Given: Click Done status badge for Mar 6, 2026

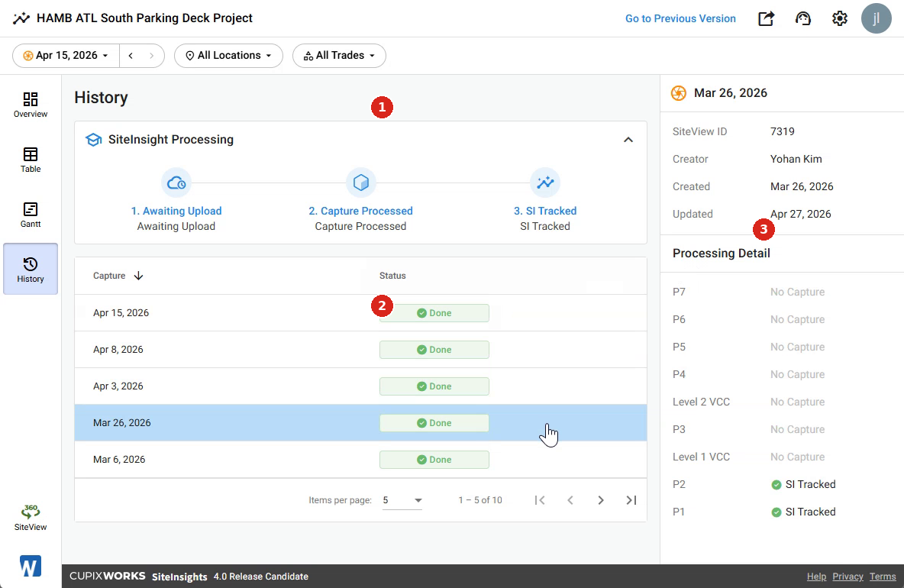Looking at the screenshot, I should click(434, 460).
